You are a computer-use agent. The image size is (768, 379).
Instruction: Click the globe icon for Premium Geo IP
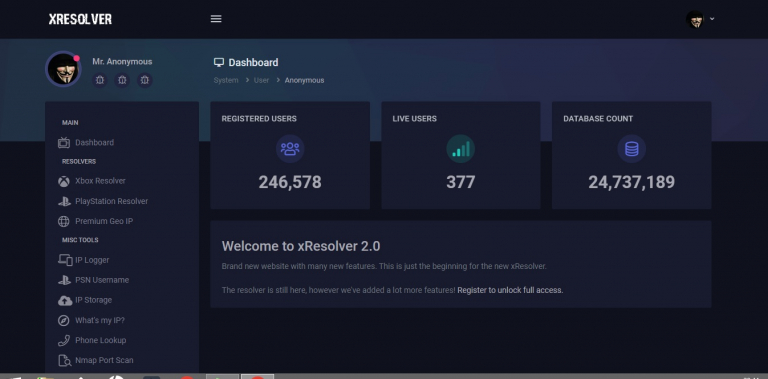tap(64, 221)
